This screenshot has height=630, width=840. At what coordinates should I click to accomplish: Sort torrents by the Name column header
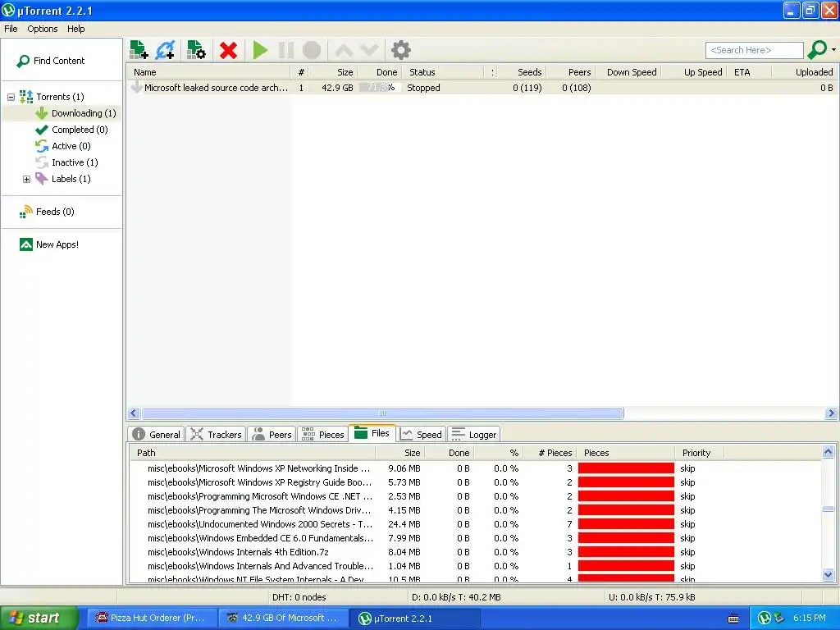pos(209,72)
